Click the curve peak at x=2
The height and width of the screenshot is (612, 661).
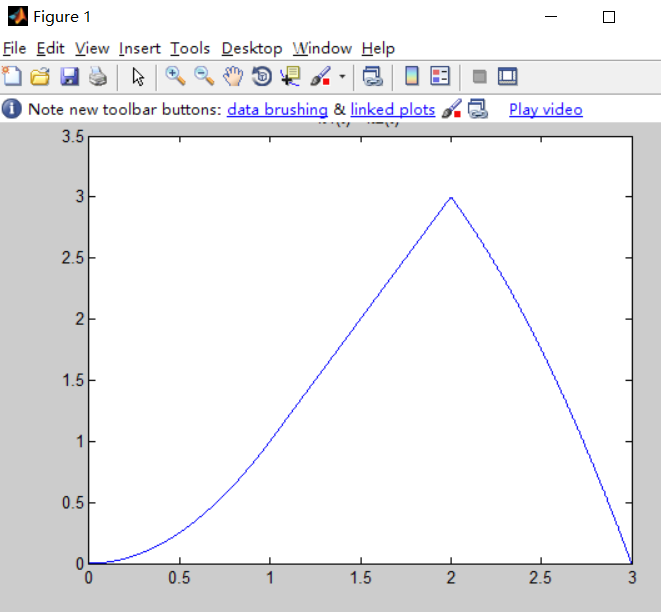451,197
